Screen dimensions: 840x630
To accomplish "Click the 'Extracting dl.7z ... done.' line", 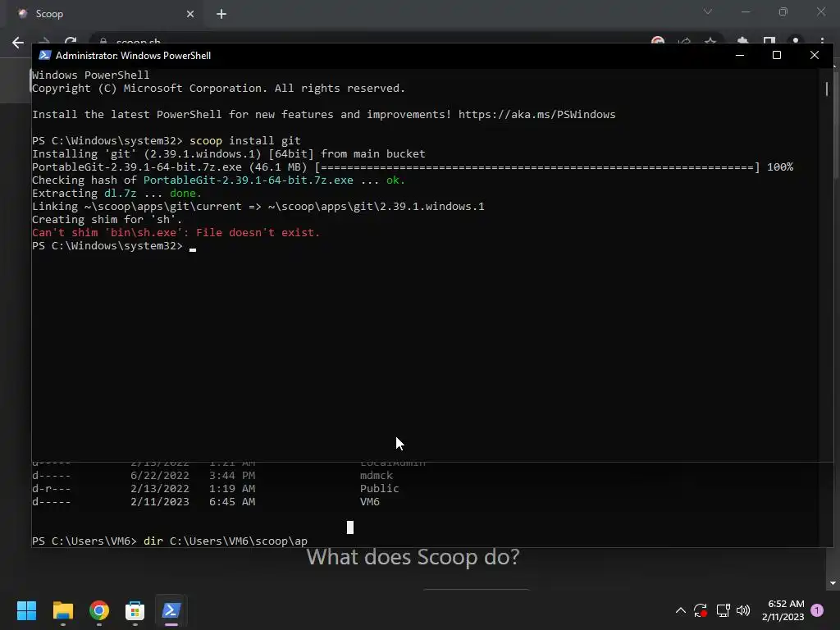I will [116, 194].
